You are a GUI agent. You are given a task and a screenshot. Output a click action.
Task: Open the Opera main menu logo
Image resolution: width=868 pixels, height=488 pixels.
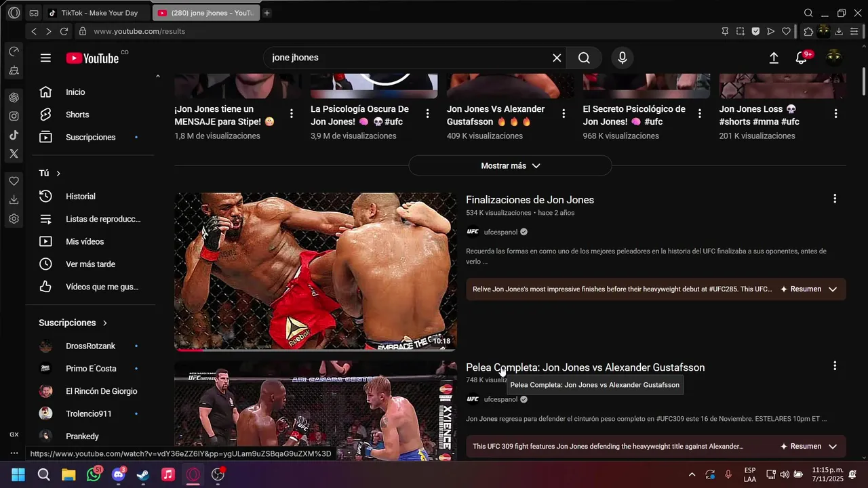pyautogui.click(x=14, y=13)
